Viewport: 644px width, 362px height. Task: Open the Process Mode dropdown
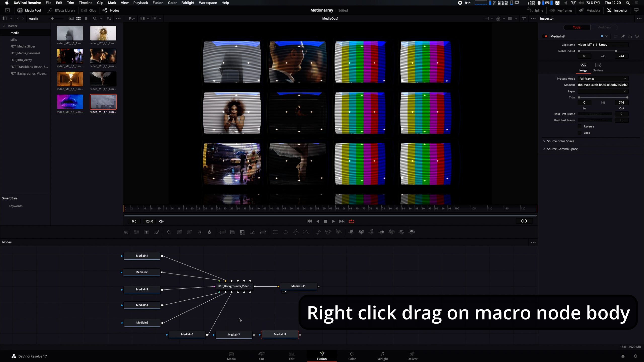pos(602,78)
